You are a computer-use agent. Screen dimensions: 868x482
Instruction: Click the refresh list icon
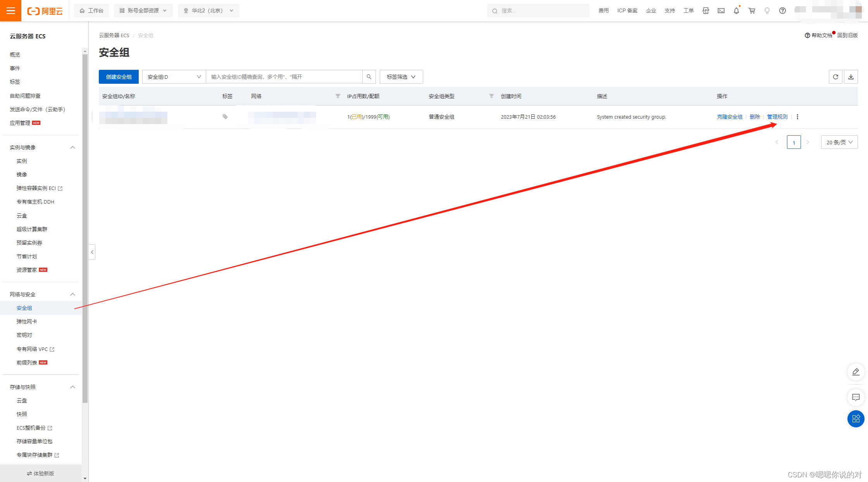[x=835, y=77]
